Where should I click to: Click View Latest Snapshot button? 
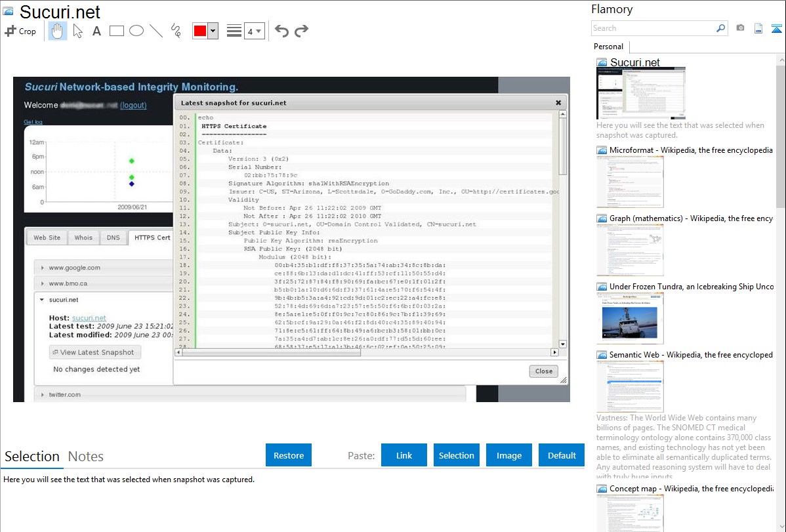pos(95,352)
